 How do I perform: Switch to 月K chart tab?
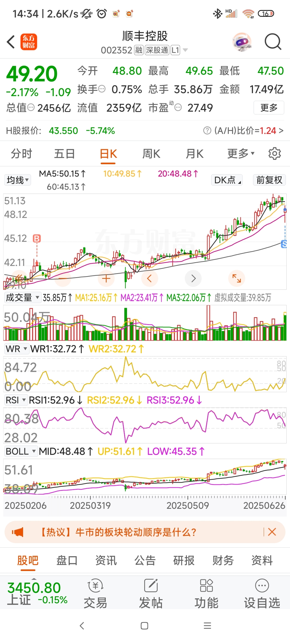(x=195, y=154)
